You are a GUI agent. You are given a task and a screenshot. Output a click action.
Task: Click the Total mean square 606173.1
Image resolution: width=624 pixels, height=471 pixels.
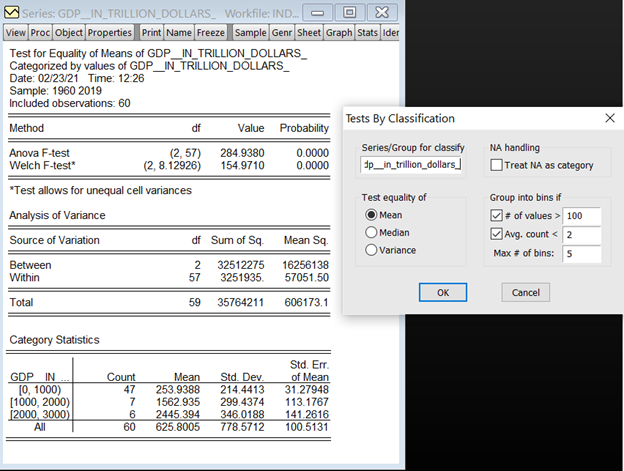pyautogui.click(x=306, y=302)
